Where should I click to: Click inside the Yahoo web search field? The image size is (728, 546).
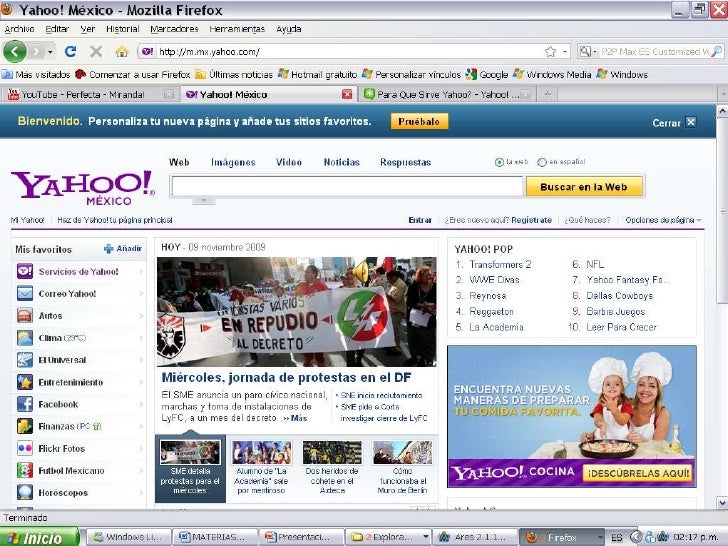click(x=347, y=187)
